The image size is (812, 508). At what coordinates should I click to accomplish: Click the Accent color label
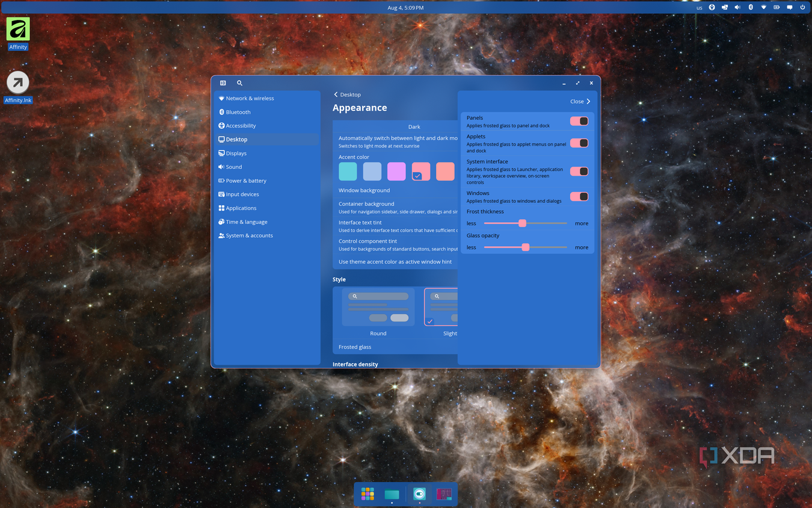tap(354, 157)
